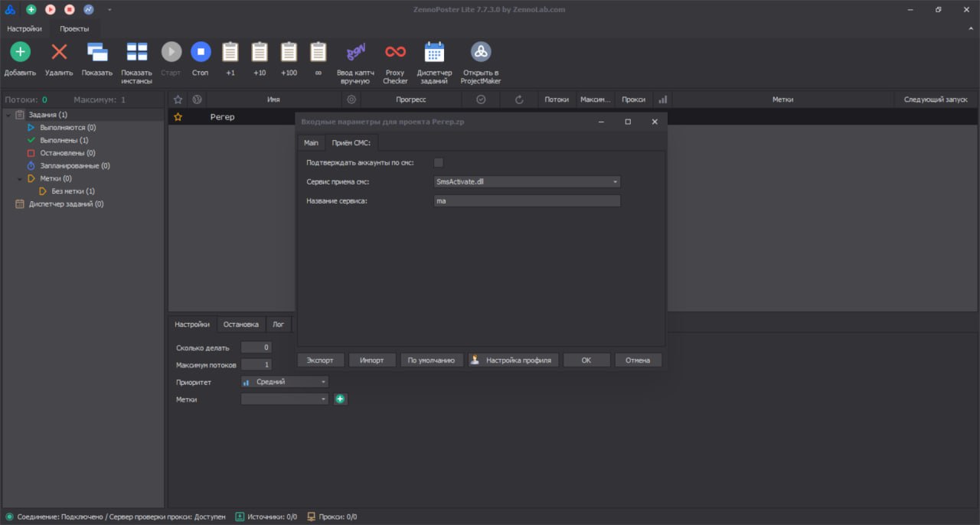Viewport: 980px width, 525px height.
Task: Click the Показать инстансы grid icon
Action: pos(137,52)
